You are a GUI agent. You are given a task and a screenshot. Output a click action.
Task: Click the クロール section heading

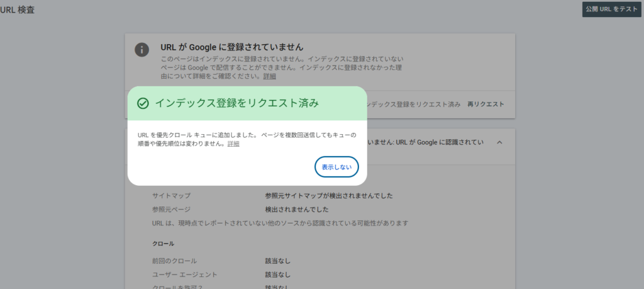pos(163,243)
